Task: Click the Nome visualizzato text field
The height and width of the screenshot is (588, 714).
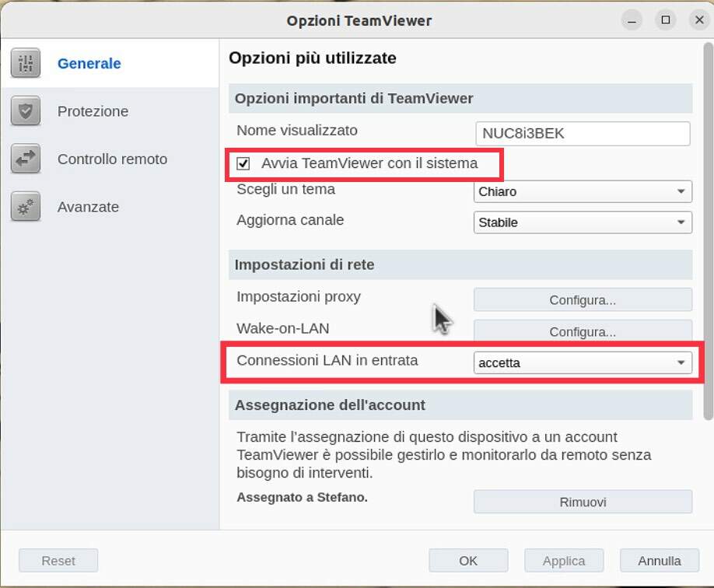Action: pos(583,134)
